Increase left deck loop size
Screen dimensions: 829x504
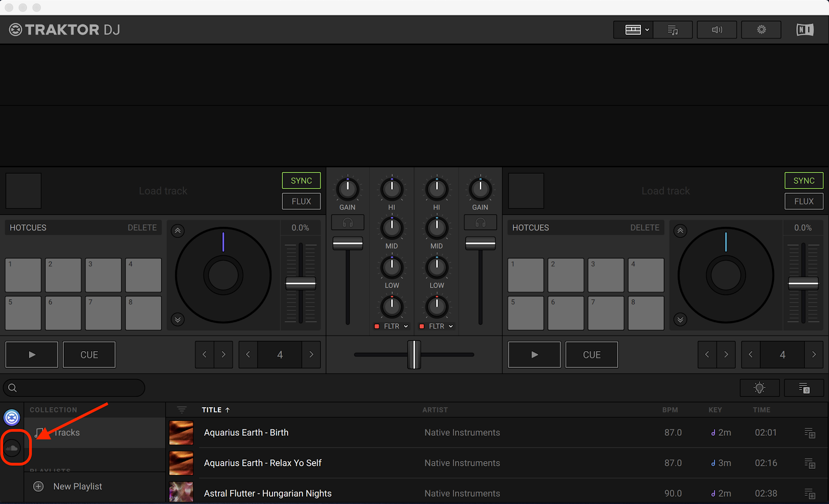point(311,355)
